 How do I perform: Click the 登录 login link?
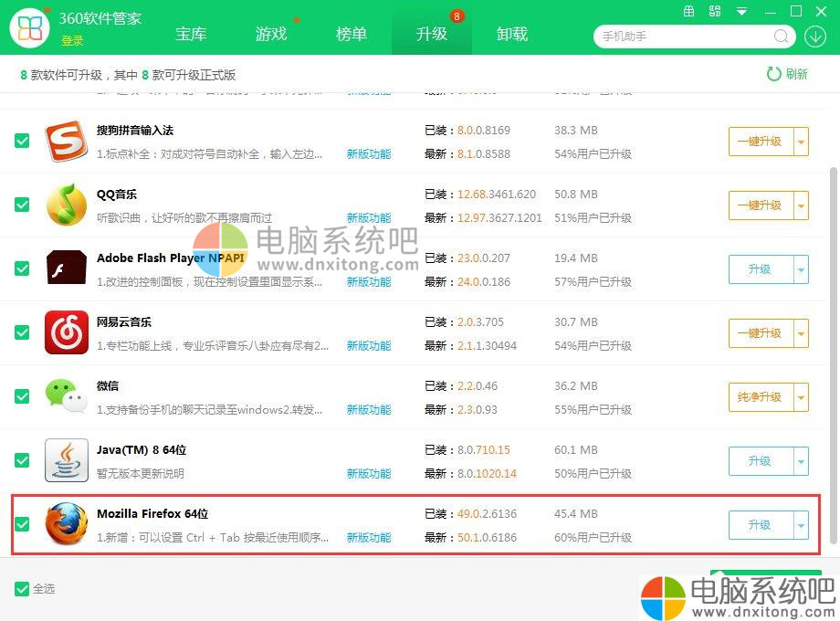[72, 41]
